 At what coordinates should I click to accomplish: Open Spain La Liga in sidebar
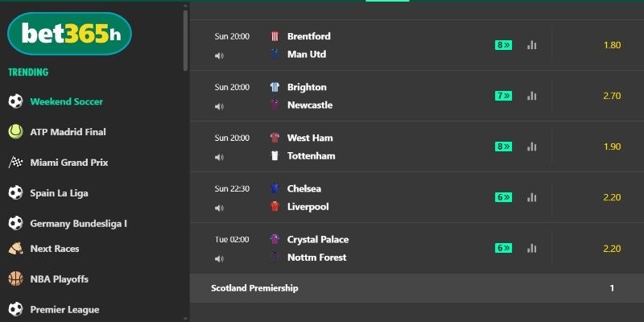[x=59, y=193]
